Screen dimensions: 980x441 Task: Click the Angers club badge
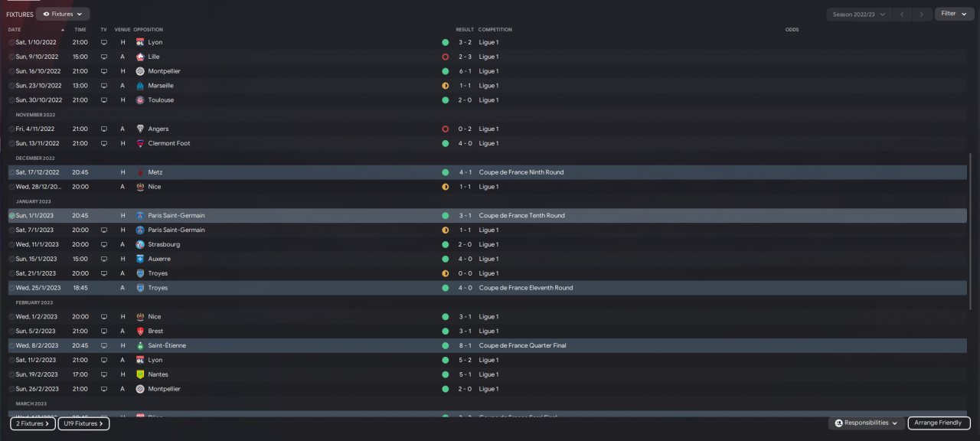(140, 129)
